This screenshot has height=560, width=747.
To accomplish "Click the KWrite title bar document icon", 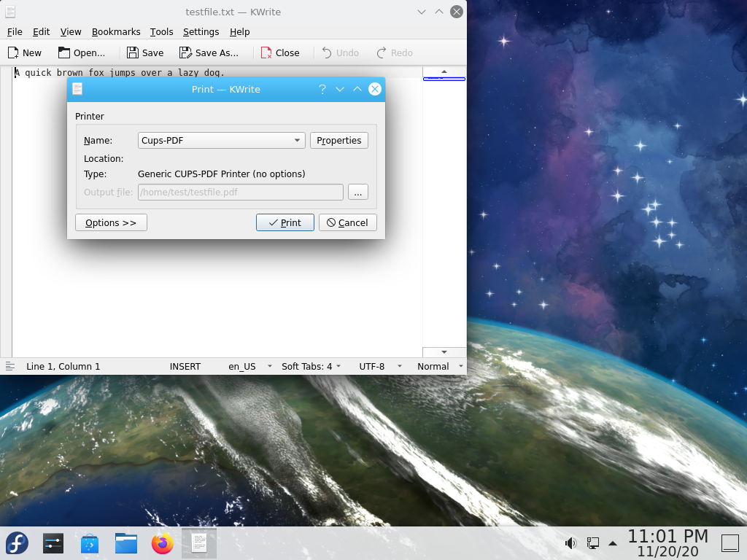I will pos(10,12).
